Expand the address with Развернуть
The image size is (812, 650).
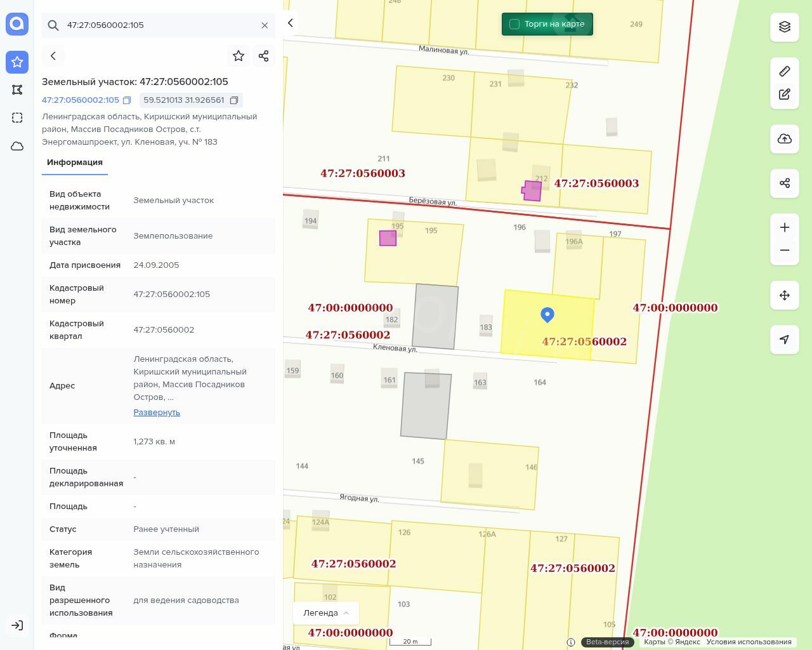157,412
